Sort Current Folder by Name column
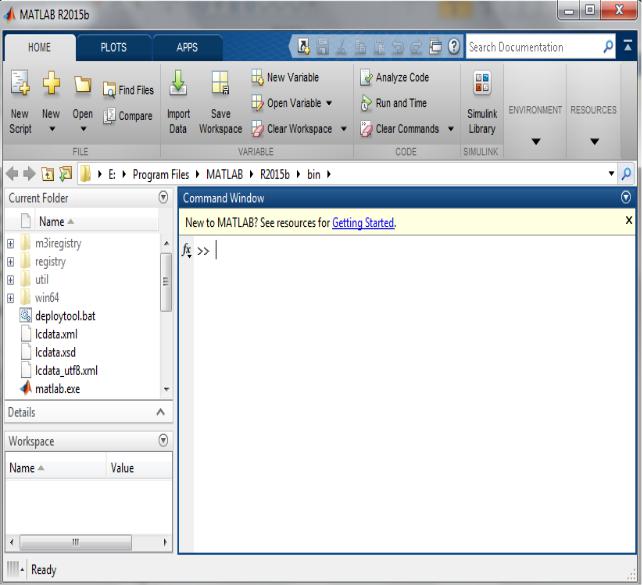This screenshot has width=642, height=585. 57,221
